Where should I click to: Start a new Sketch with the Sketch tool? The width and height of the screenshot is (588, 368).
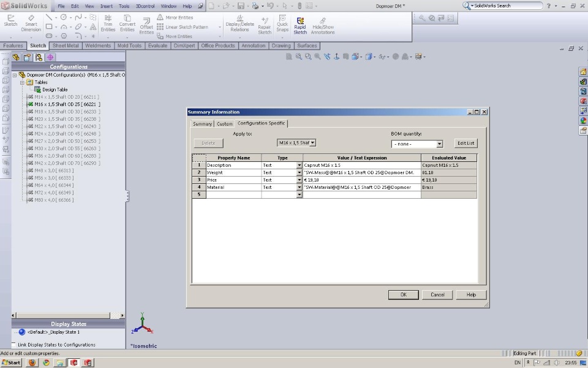click(10, 21)
